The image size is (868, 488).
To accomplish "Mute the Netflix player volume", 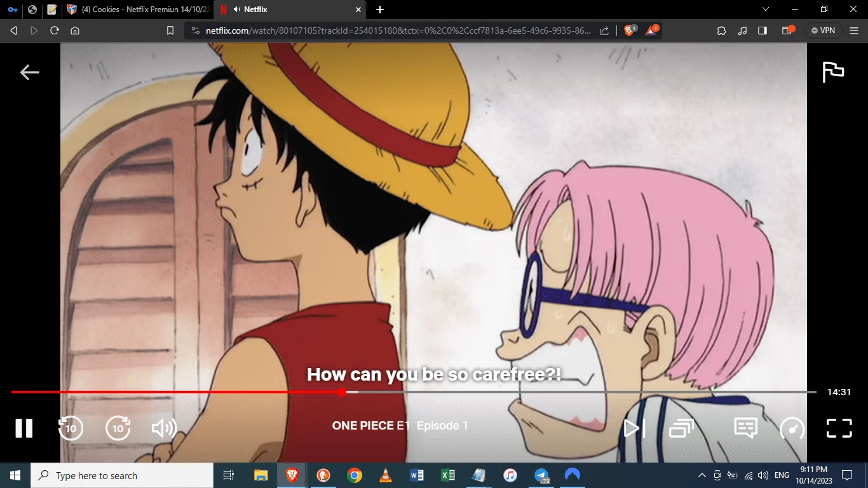I will pyautogui.click(x=164, y=428).
